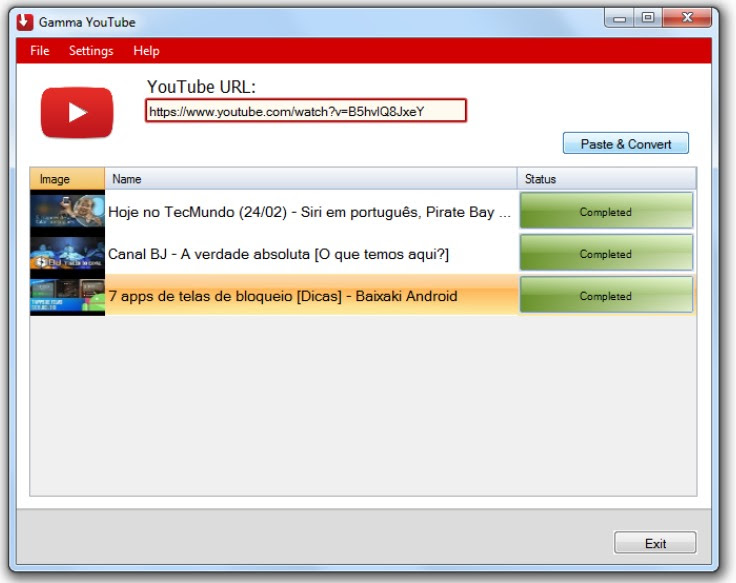Screen dimensions: 736x583
Task: Sort by the Name column header
Action: pos(311,179)
